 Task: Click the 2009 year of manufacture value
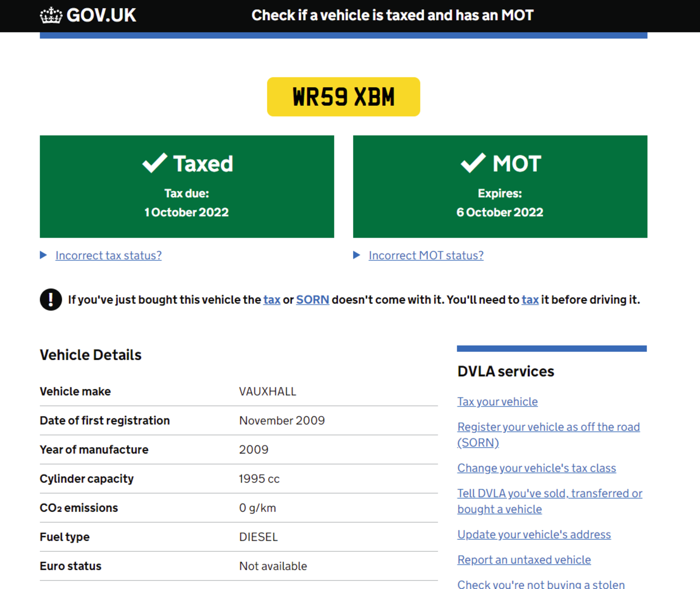tap(254, 450)
